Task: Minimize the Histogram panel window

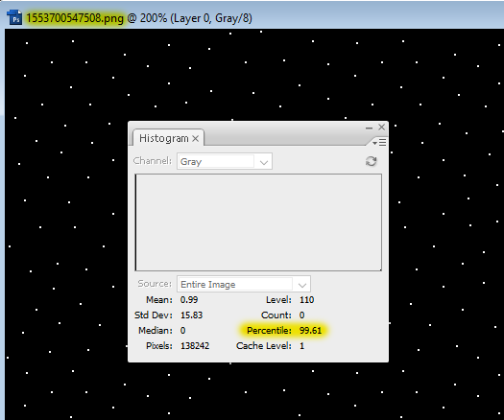Action: click(x=369, y=128)
